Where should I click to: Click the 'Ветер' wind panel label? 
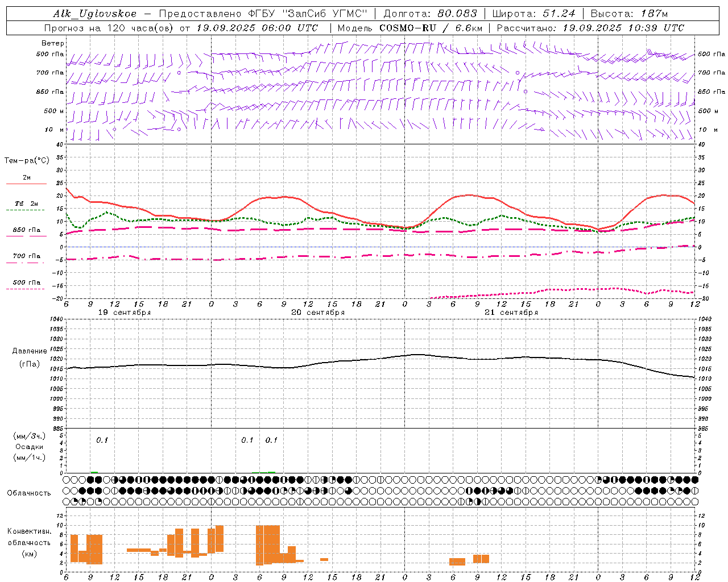(53, 43)
